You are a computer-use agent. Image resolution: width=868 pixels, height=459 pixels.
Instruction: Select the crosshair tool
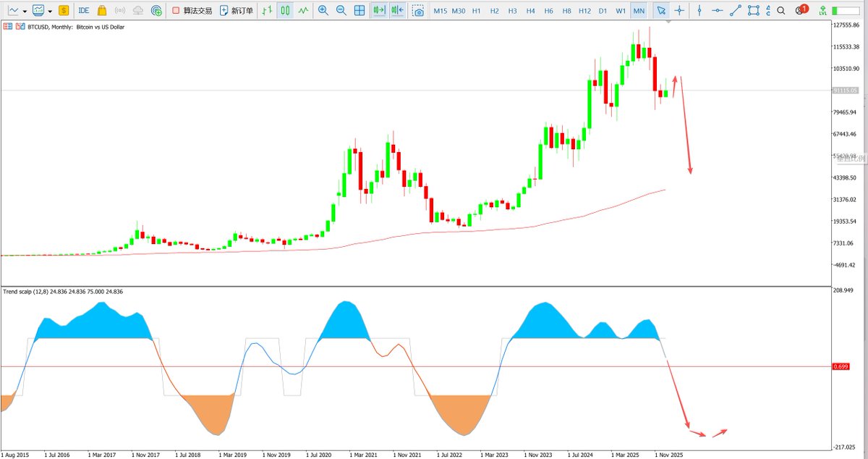pyautogui.click(x=680, y=10)
